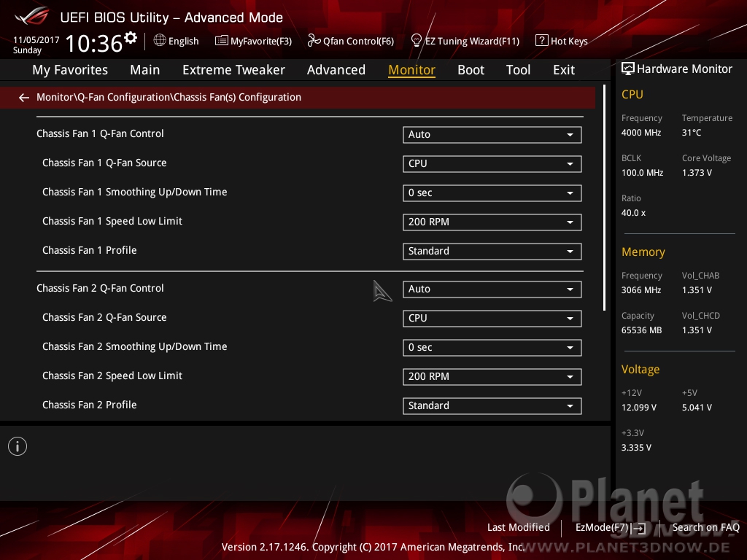The image size is (747, 560).
Task: Expand Chassis Fan 1 Smoothing Up/Down Time dropdown
Action: tap(492, 192)
